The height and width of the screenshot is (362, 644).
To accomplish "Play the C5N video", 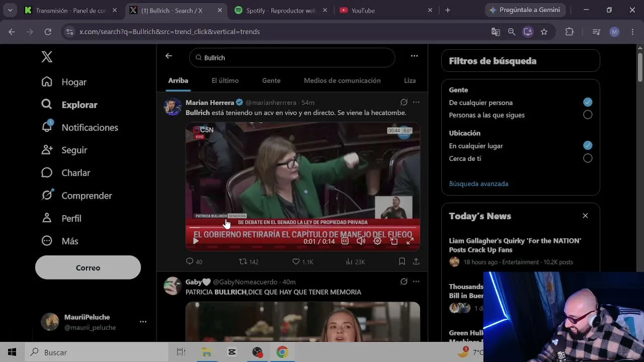I will pos(196,241).
